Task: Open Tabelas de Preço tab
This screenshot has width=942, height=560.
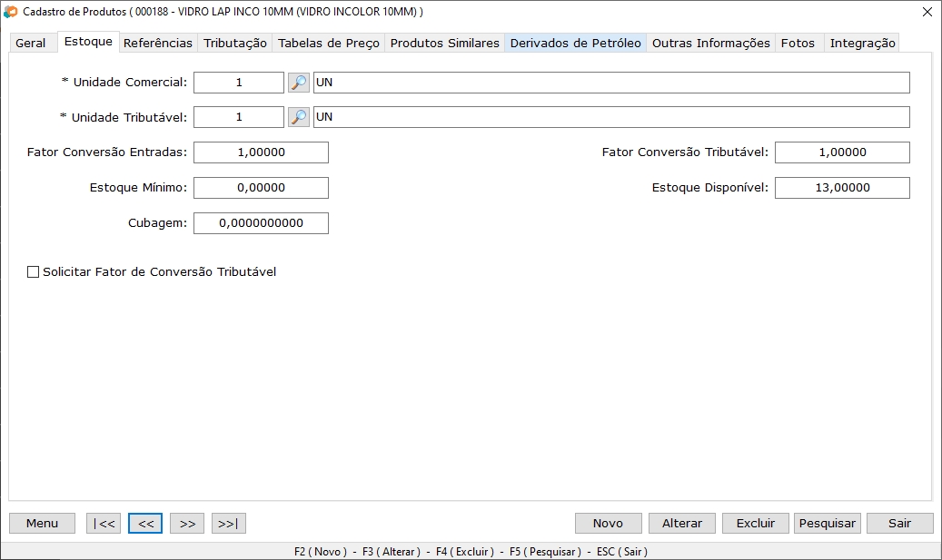Action: coord(328,44)
